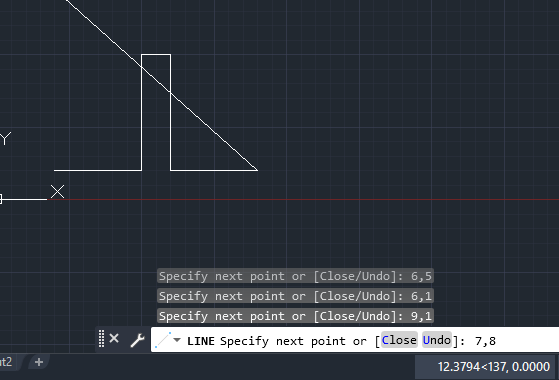Switch to the Layout2 tab

tap(6, 362)
